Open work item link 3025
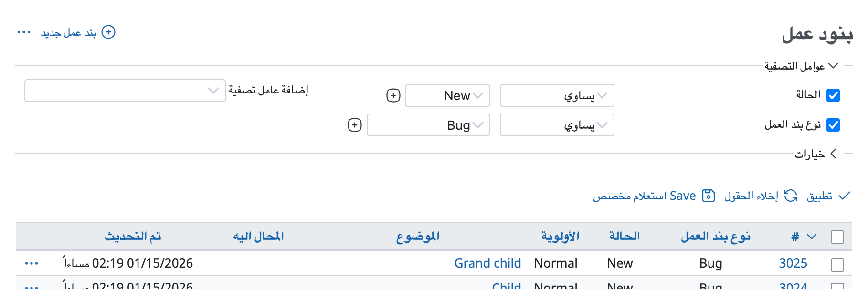Image resolution: width=868 pixels, height=289 pixels. (x=793, y=263)
